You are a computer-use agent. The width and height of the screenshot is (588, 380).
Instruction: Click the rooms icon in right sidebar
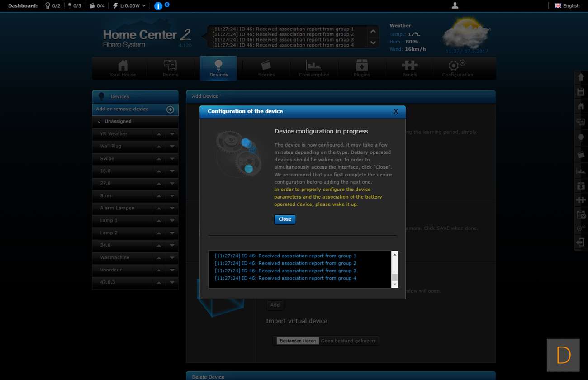coord(581,122)
